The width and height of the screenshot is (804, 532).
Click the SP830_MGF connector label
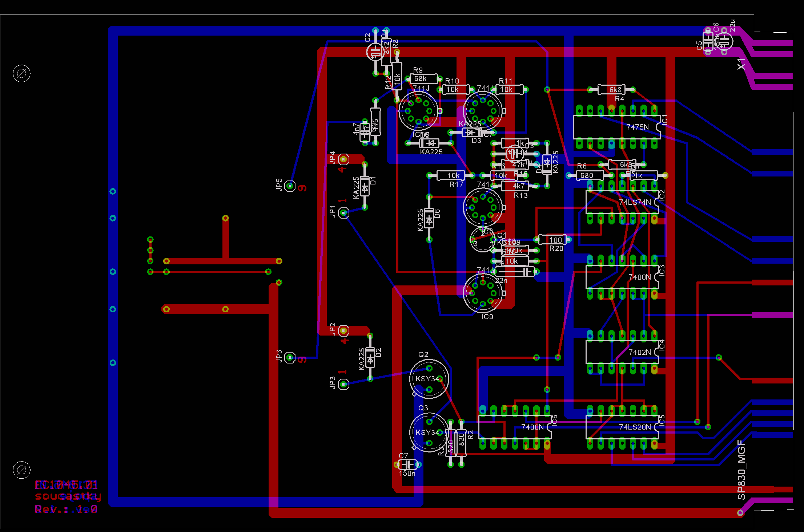(x=741, y=470)
